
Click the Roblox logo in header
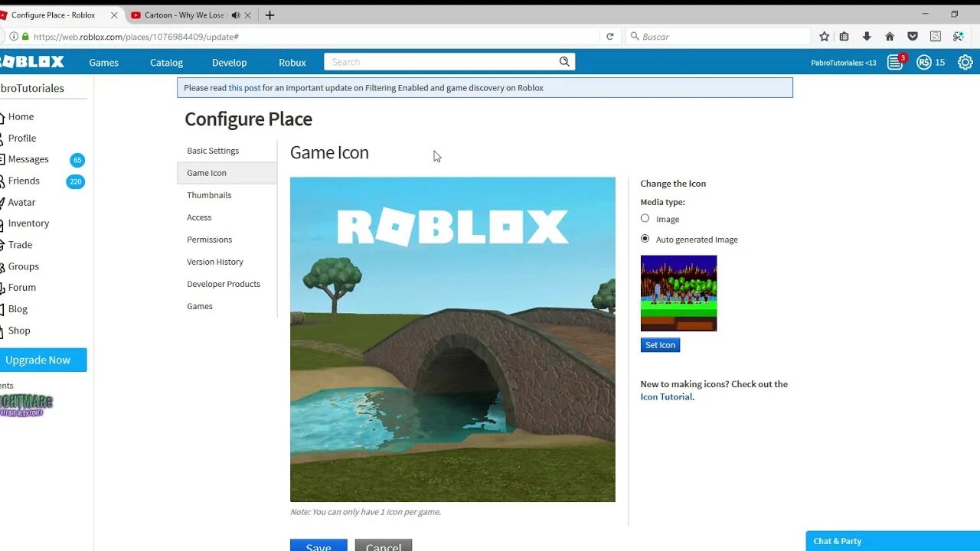point(32,62)
